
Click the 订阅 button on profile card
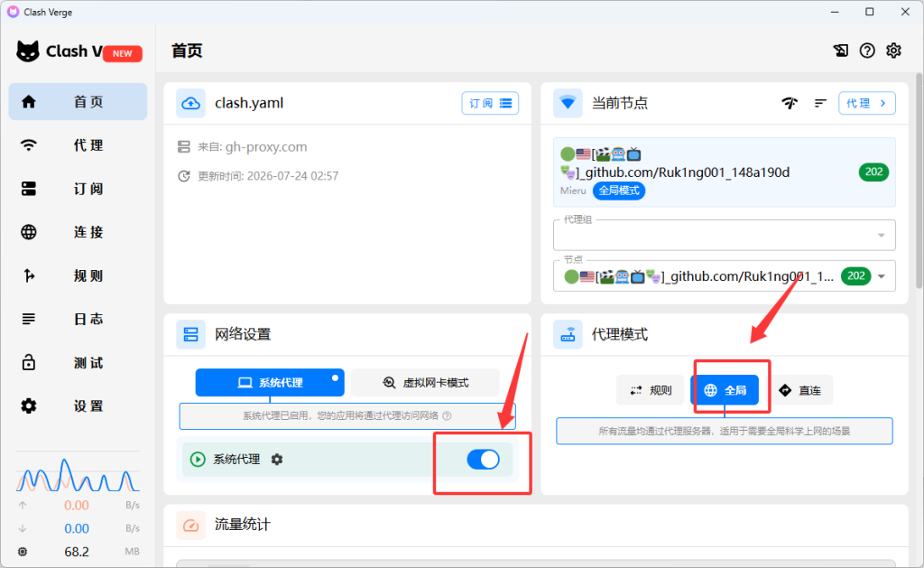490,103
